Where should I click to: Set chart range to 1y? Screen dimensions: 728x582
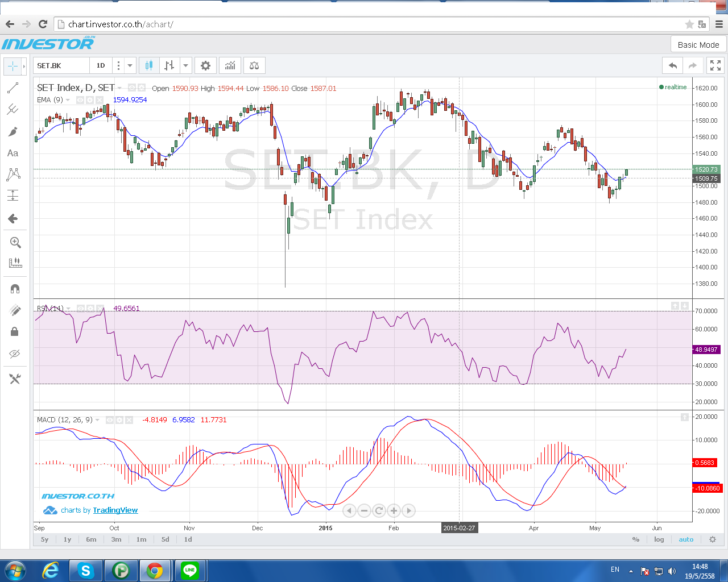(x=68, y=539)
